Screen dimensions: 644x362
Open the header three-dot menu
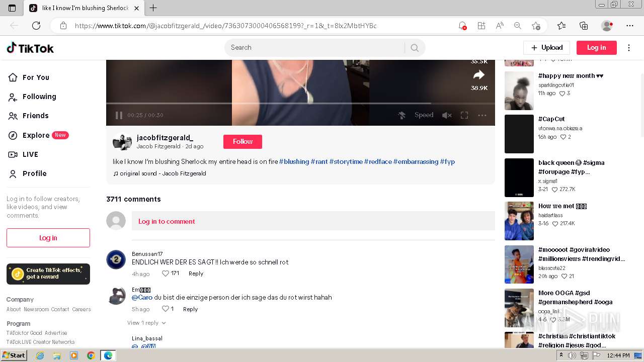click(629, 48)
